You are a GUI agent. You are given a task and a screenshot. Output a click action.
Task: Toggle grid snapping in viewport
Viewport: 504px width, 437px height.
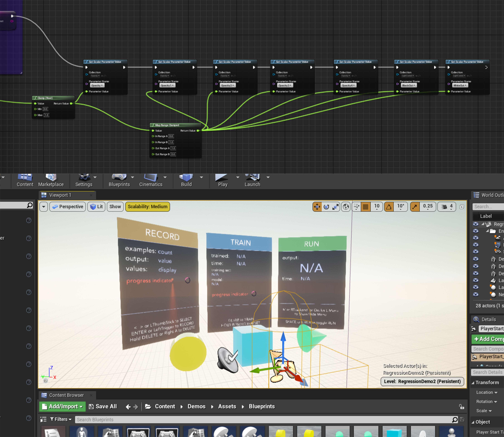click(x=366, y=207)
